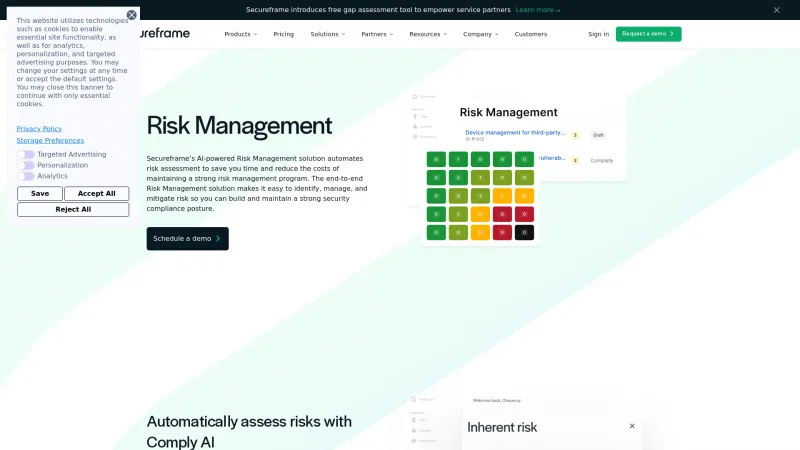Expand the Resources menu
This screenshot has width=800, height=450.
pyautogui.click(x=428, y=34)
